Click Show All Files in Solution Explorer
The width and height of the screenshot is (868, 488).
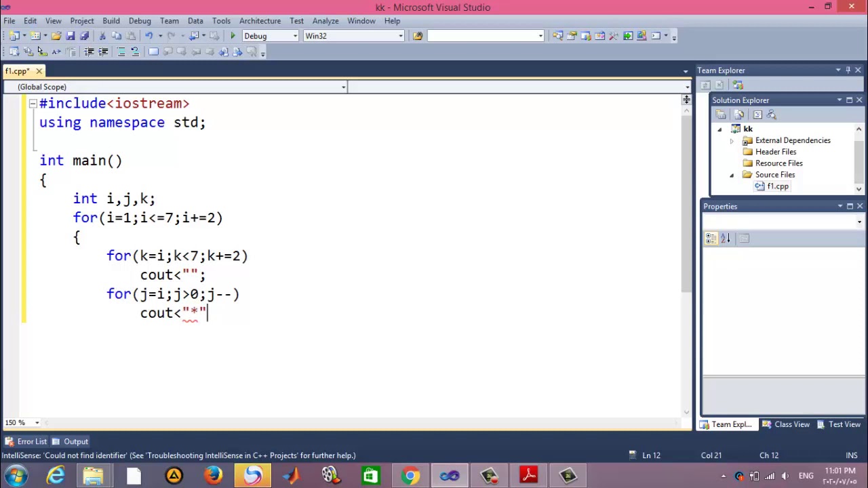click(739, 115)
